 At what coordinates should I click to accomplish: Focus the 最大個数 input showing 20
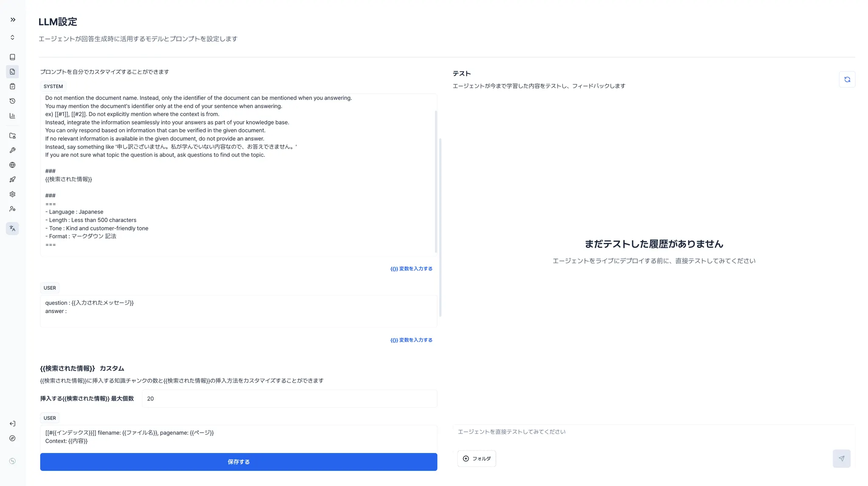click(x=289, y=399)
